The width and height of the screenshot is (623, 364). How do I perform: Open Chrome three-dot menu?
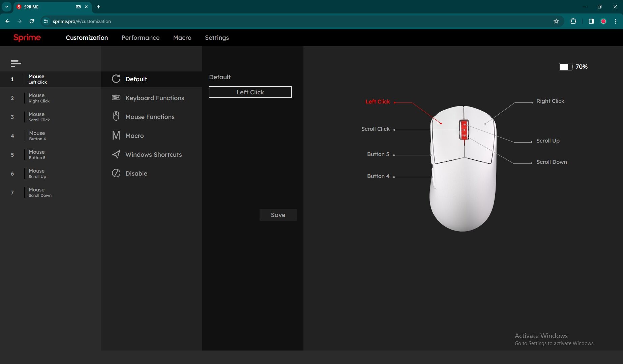(616, 21)
